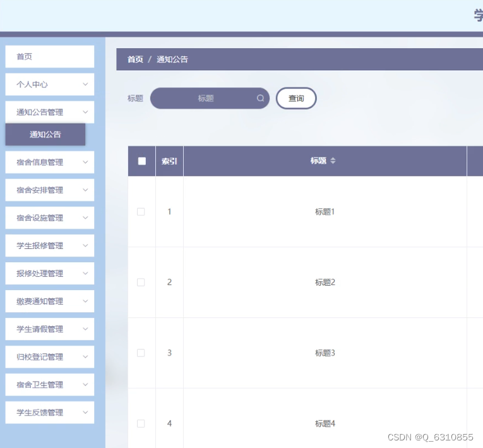Expand the 学生反馈管理 chevron
483x448 pixels.
click(x=85, y=412)
